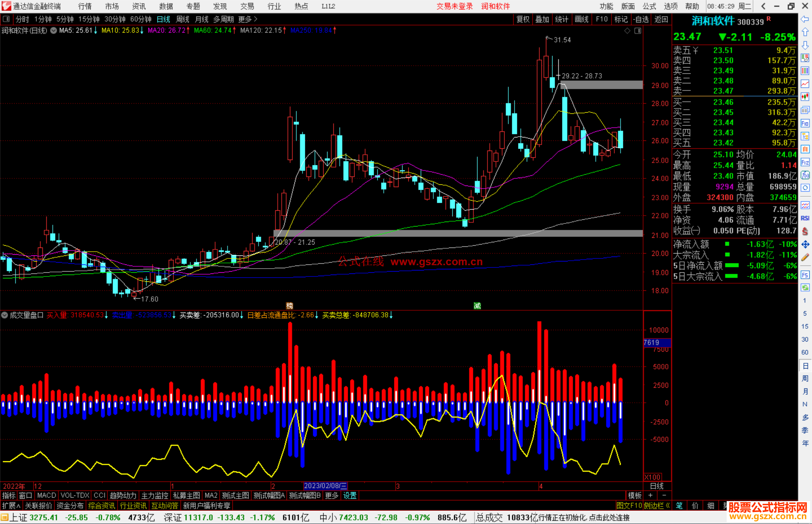Click the 减 marker below the chart
This screenshot has width=812, height=524.
[477, 306]
